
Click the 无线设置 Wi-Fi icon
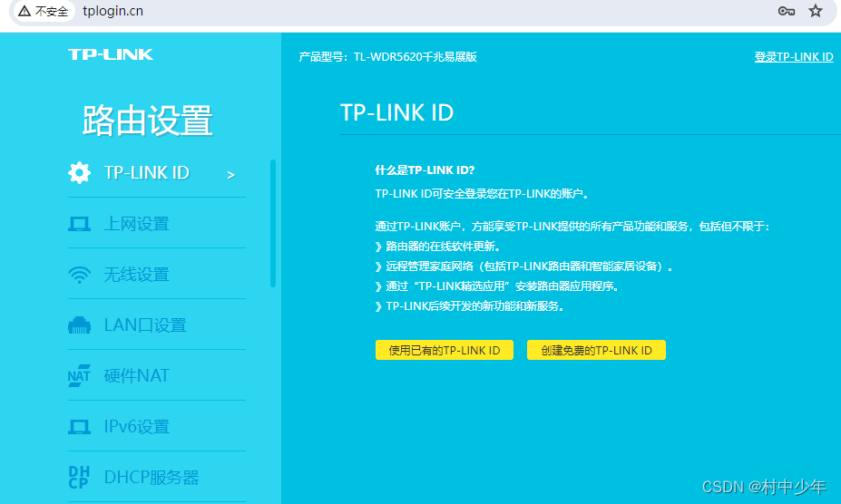click(x=79, y=275)
